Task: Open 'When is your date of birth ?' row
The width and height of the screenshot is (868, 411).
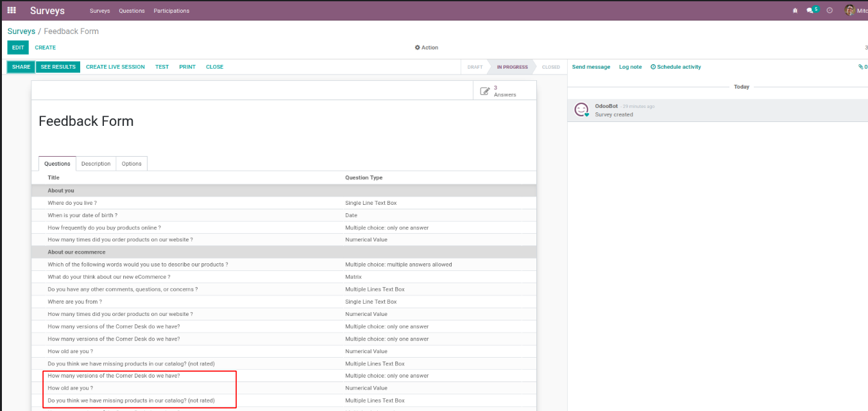Action: coord(284,215)
